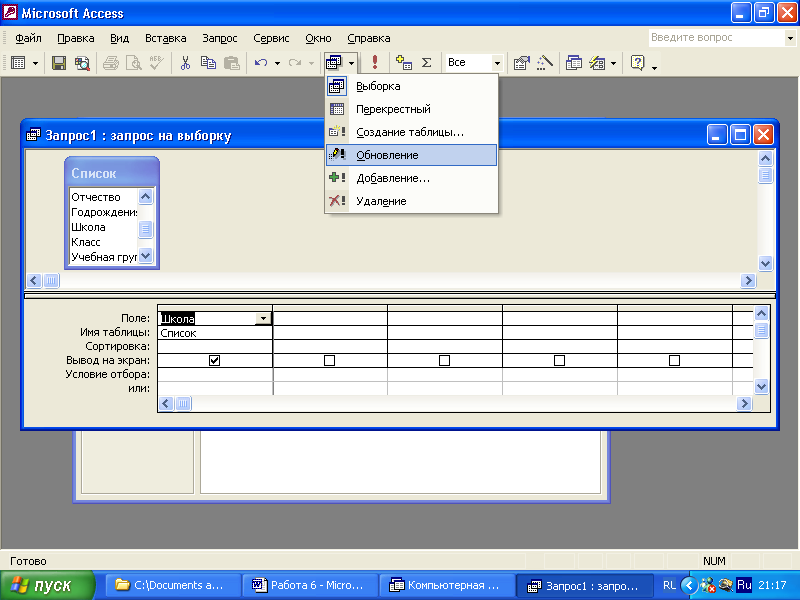Click the пуск Start button
The height and width of the screenshot is (600, 800).
coord(46,585)
